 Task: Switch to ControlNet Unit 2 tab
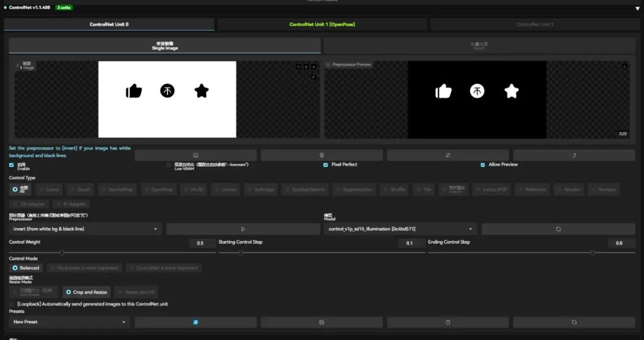(535, 24)
